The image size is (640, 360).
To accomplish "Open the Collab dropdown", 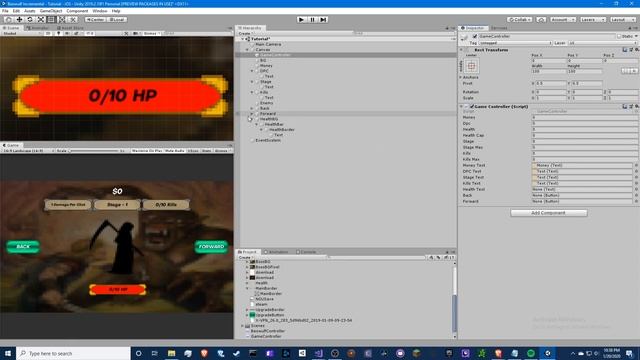I will pos(520,20).
